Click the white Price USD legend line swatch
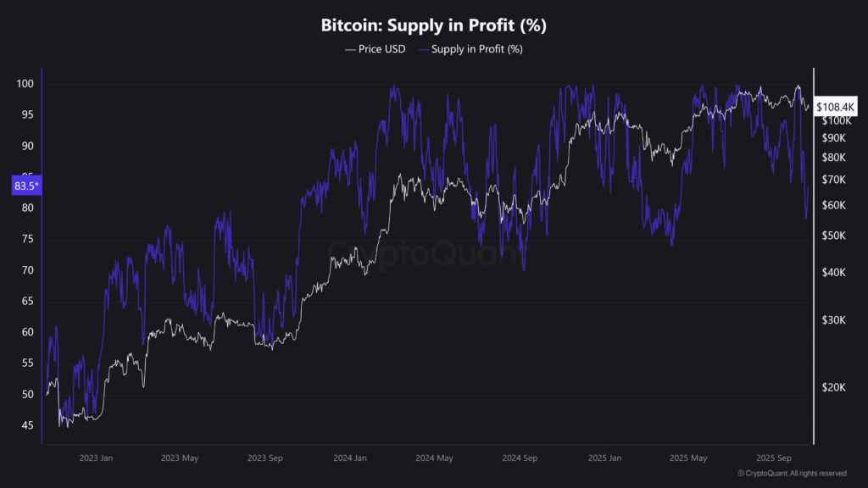 [x=350, y=49]
